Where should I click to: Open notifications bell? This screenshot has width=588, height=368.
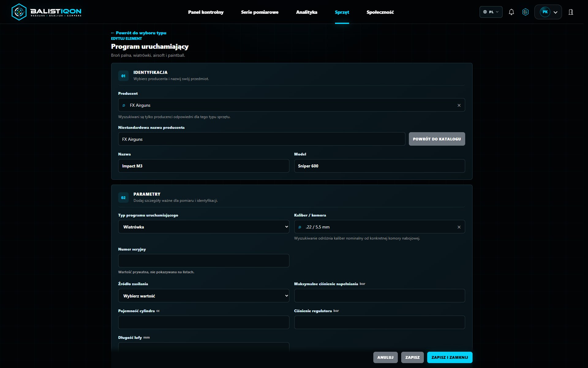click(x=511, y=12)
